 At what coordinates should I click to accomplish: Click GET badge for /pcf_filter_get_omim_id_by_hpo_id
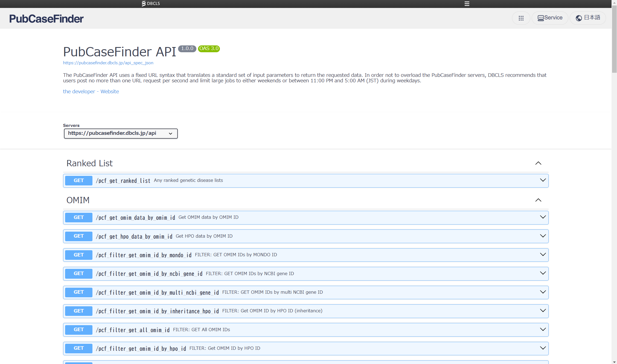(79, 348)
